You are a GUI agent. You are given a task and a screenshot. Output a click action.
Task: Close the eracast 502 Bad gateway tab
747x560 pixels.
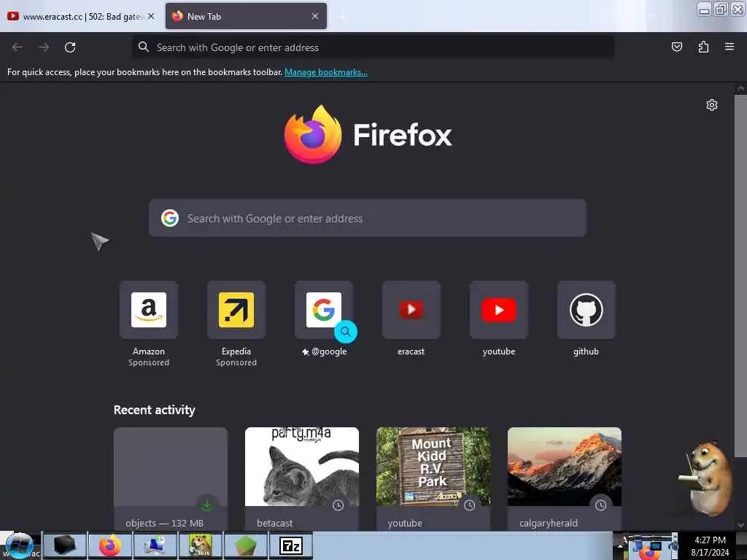click(151, 16)
